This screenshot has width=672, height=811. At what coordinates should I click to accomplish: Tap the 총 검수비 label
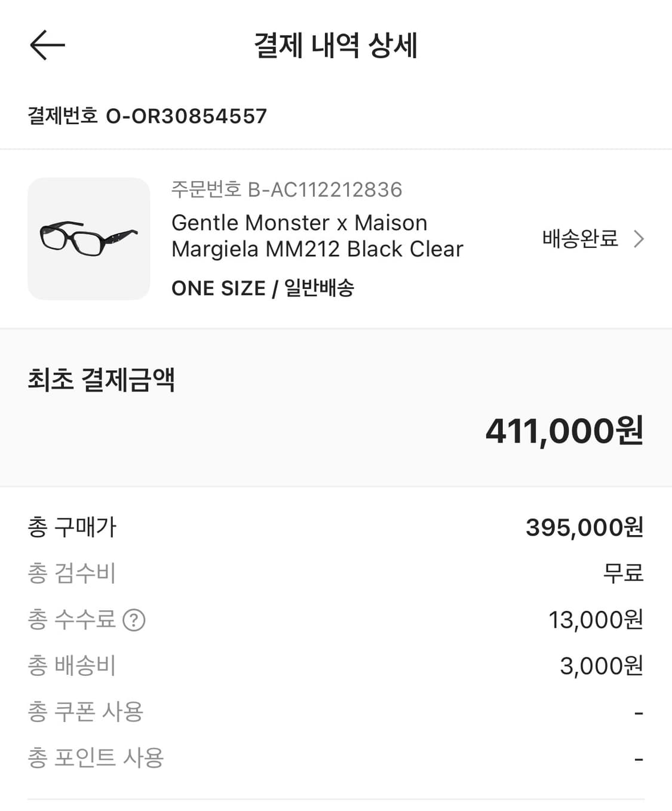[x=72, y=573]
